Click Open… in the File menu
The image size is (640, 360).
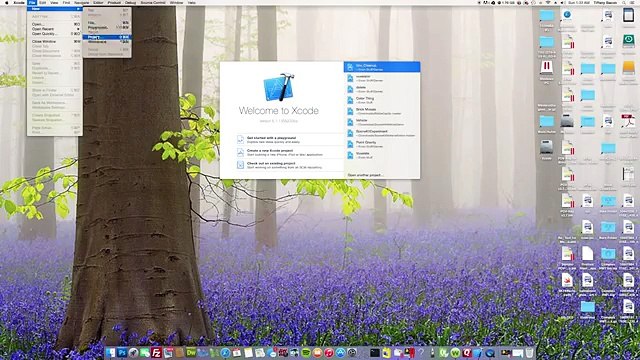55,24
